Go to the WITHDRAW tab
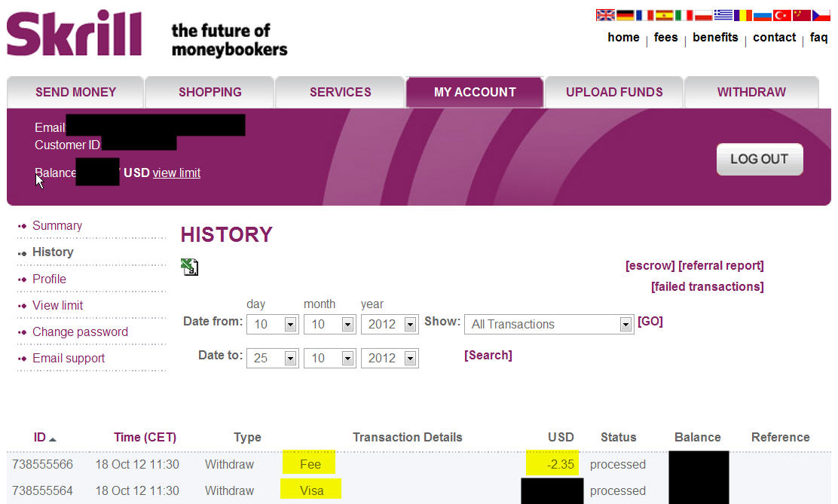The image size is (838, 504). (751, 92)
